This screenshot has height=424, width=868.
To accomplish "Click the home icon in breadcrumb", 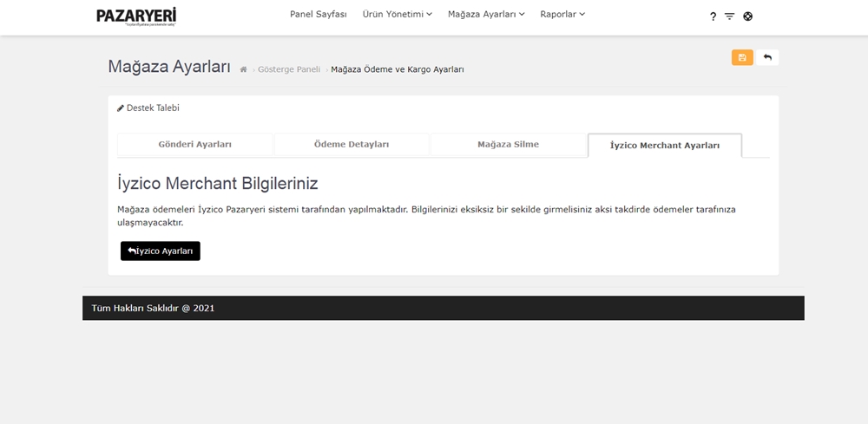I will point(244,69).
